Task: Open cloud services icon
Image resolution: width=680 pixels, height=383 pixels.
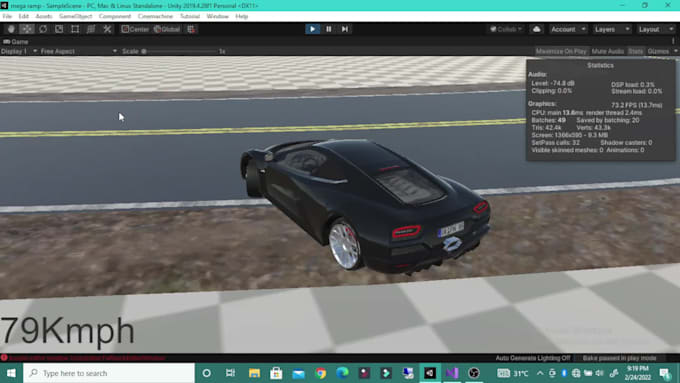Action: coord(536,29)
